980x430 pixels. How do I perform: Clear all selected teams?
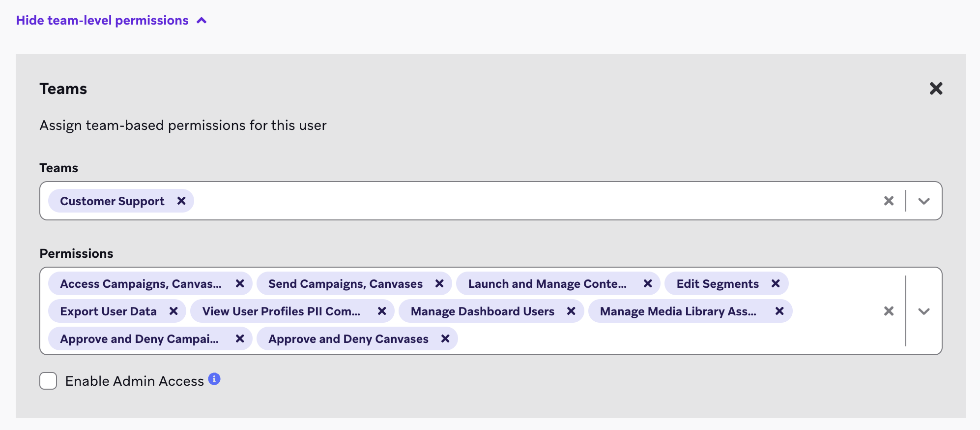click(889, 201)
